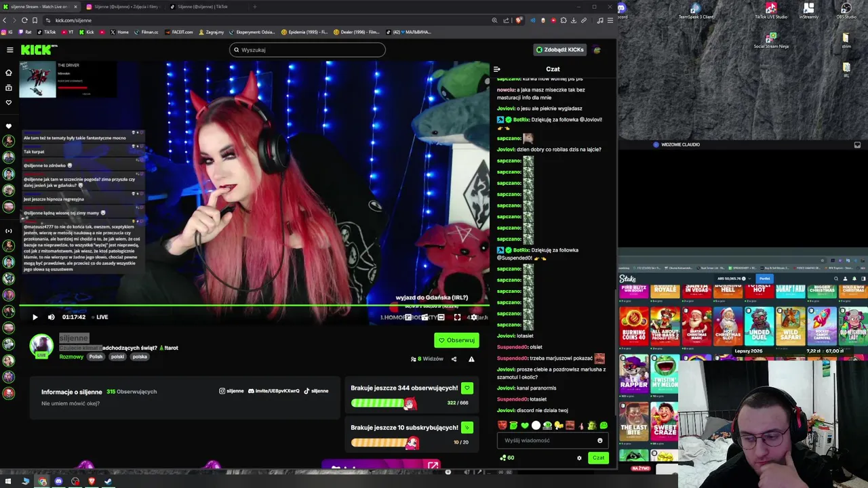Send message with Czat button

pyautogui.click(x=598, y=458)
